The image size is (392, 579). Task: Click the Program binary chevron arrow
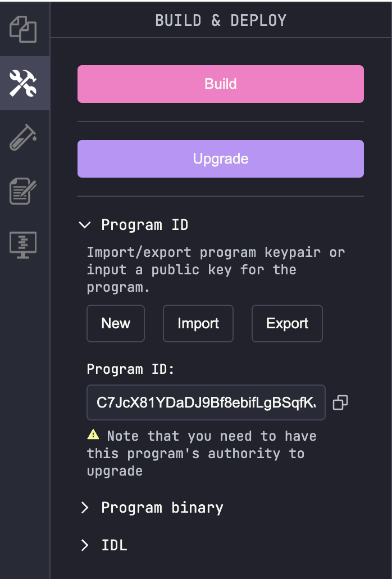click(x=85, y=508)
